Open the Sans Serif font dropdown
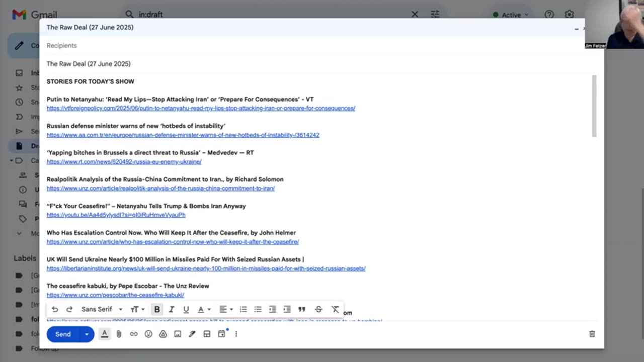 click(x=102, y=309)
